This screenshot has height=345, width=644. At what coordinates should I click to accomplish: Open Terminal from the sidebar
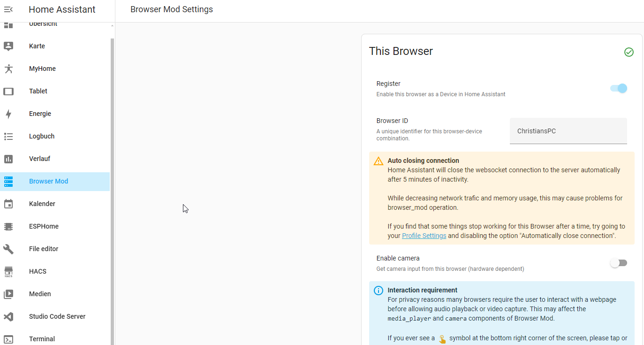point(42,339)
